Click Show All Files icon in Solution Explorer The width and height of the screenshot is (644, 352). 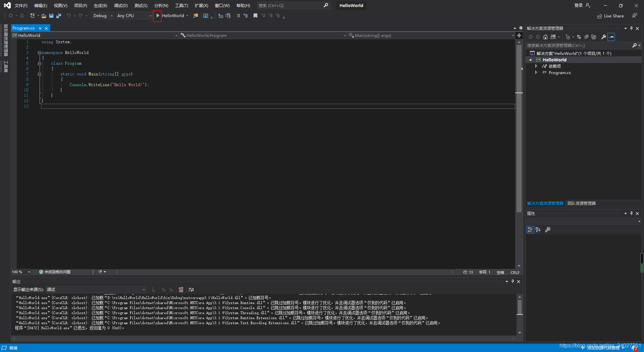coord(594,37)
